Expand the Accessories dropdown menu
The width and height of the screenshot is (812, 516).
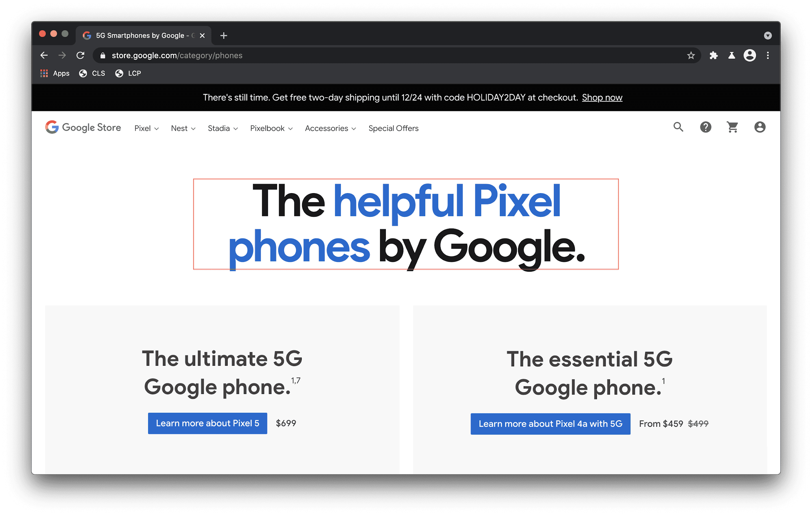(x=330, y=128)
